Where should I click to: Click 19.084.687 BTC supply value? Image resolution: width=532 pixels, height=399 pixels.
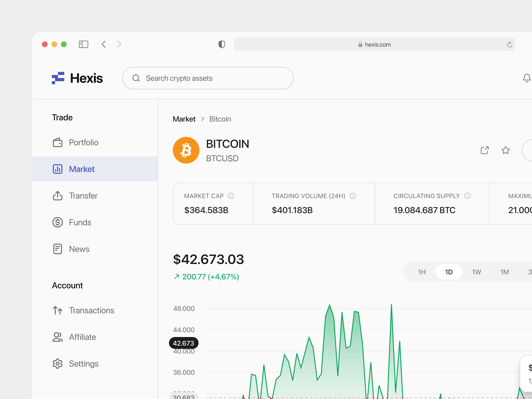424,210
